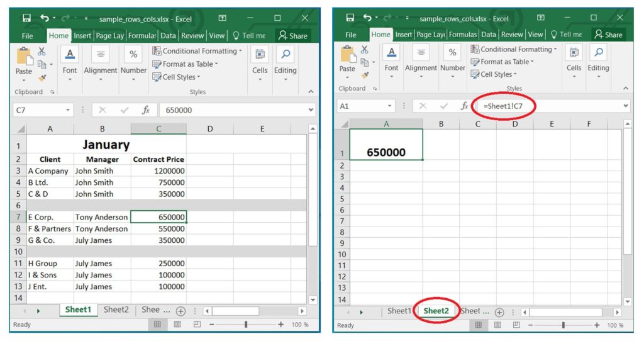Open the Cells group in the =Sheet1!C7 window
Image resolution: width=644 pixels, height=341 pixels.
point(574,60)
